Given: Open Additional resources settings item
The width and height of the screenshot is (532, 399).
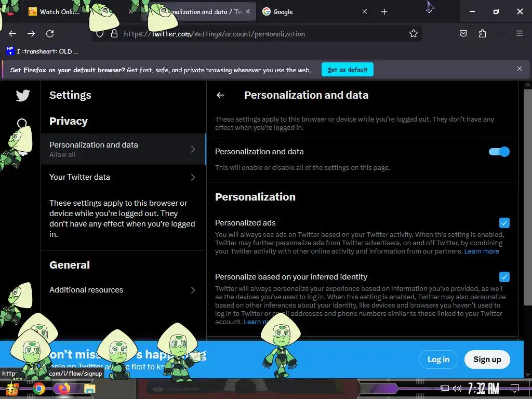Looking at the screenshot, I should (124, 290).
